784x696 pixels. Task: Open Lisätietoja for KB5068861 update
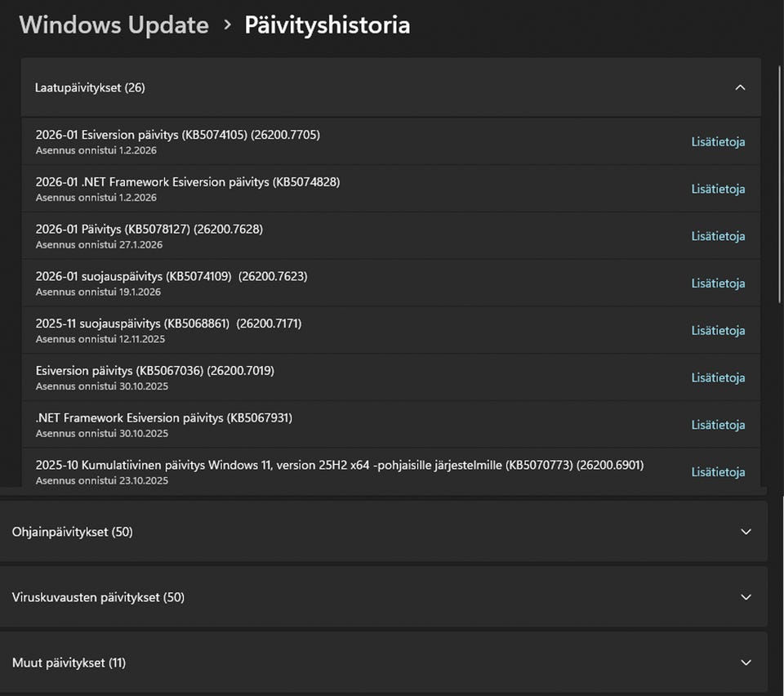click(718, 331)
